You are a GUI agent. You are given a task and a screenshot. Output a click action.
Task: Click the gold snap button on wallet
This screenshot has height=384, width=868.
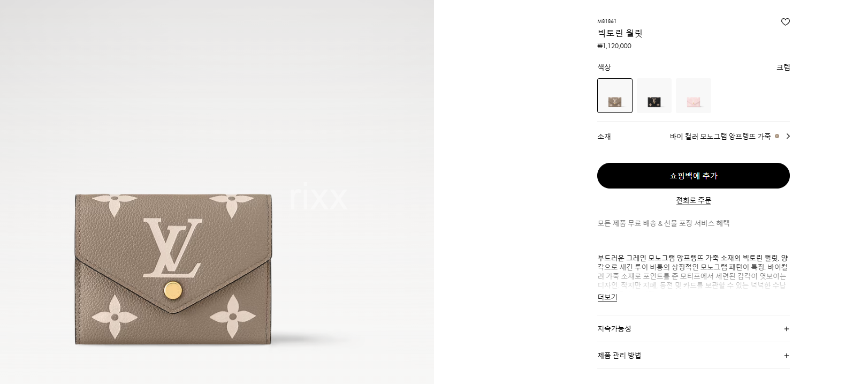point(173,290)
